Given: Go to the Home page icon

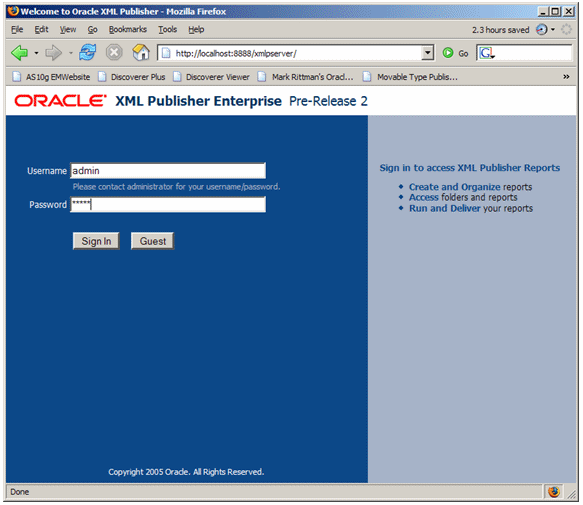Looking at the screenshot, I should click(141, 52).
